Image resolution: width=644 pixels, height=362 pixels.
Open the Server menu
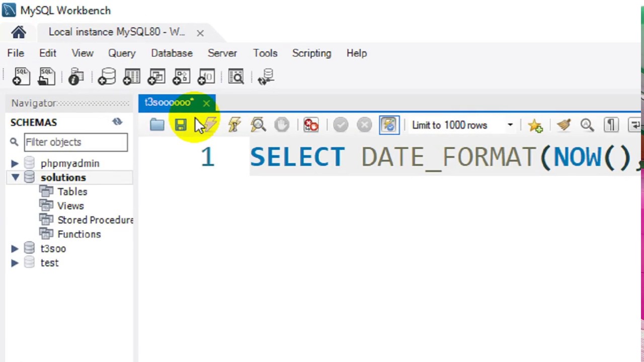coord(222,53)
